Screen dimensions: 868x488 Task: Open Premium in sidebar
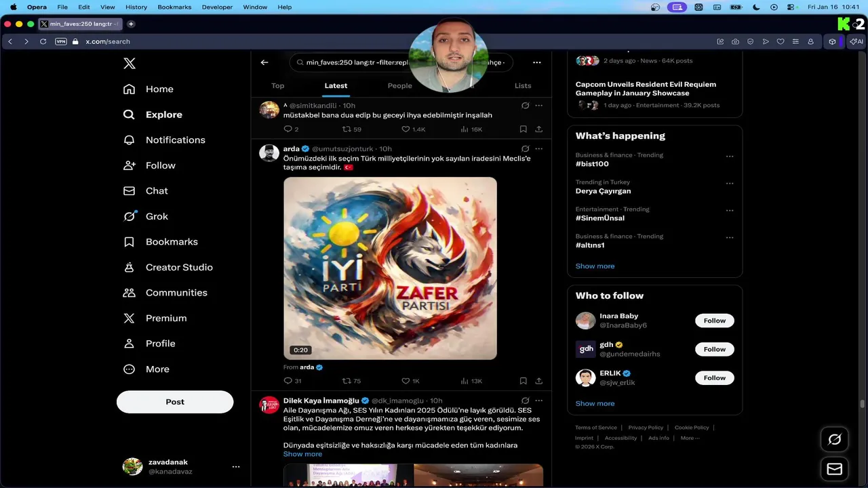point(155,318)
